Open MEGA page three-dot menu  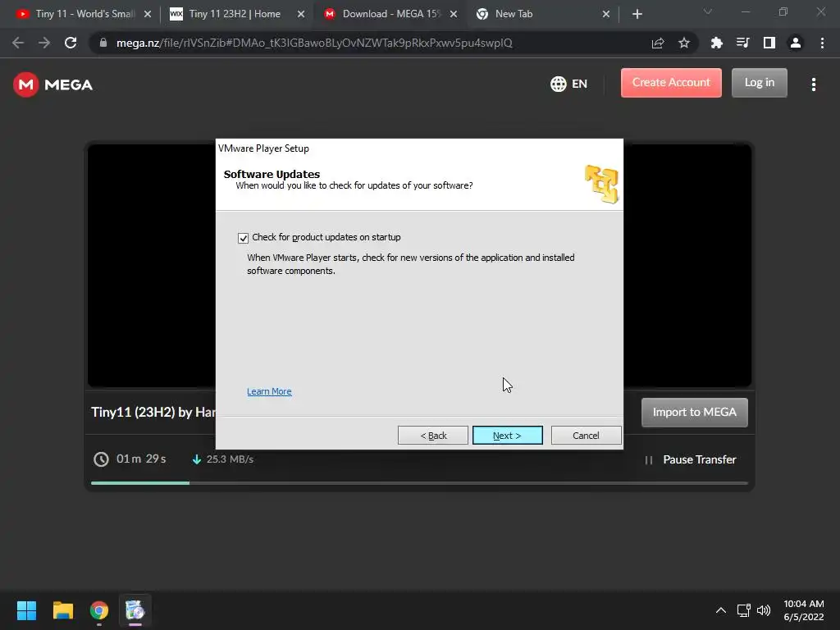813,84
